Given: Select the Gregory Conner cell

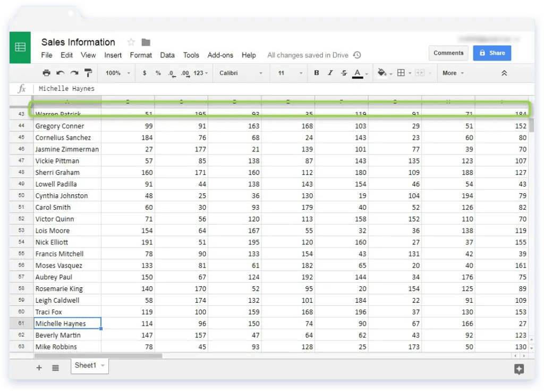Looking at the screenshot, I should point(67,126).
